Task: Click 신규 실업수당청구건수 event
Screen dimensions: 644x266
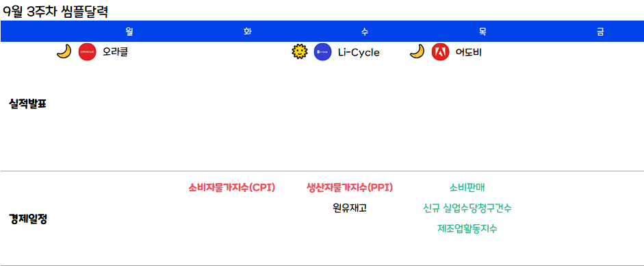Action: 467,208
